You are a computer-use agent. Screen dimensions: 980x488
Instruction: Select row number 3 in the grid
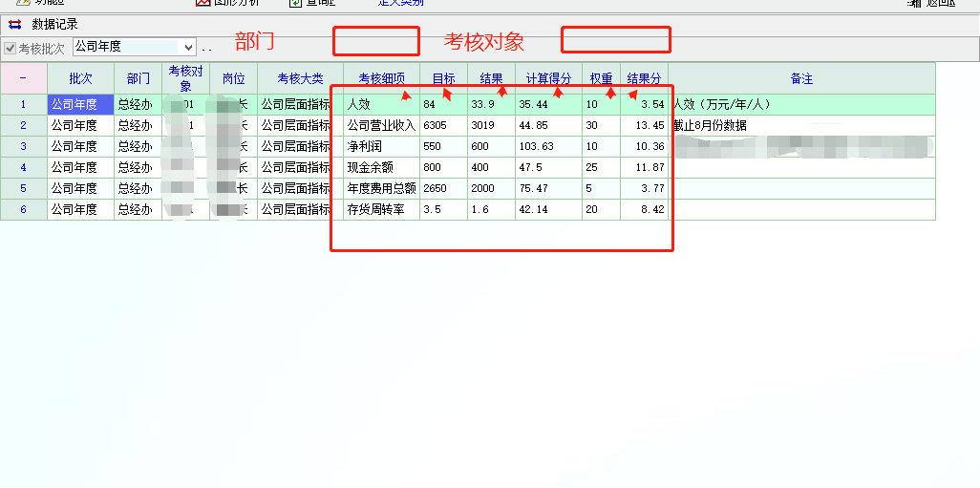(23, 146)
